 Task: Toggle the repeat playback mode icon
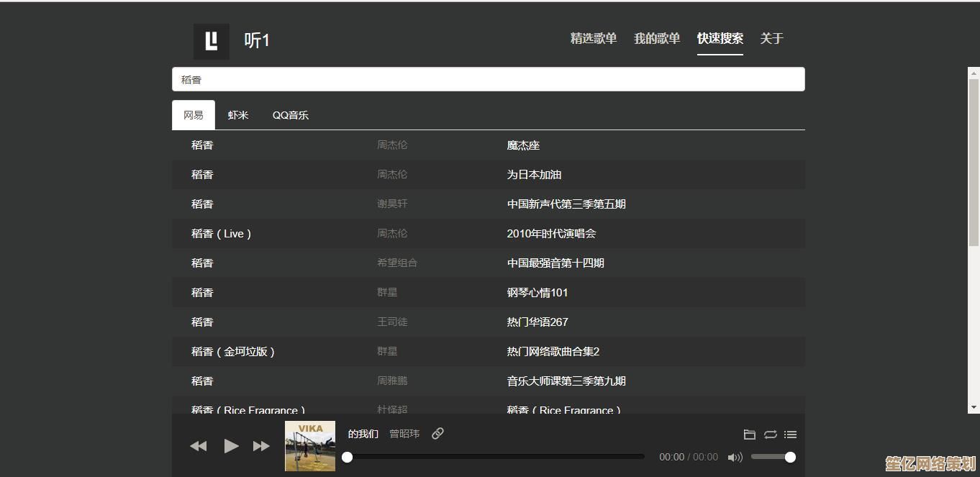[770, 435]
